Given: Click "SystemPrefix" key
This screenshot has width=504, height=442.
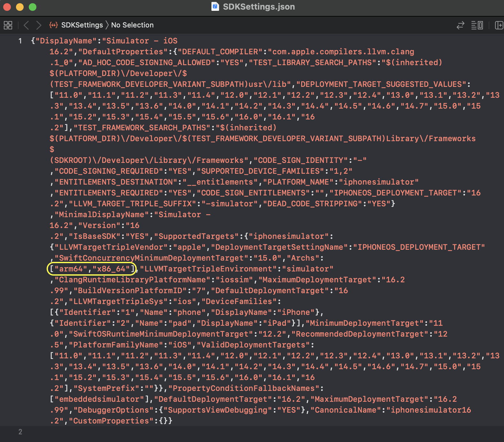Looking at the screenshot, I should click(107, 388).
